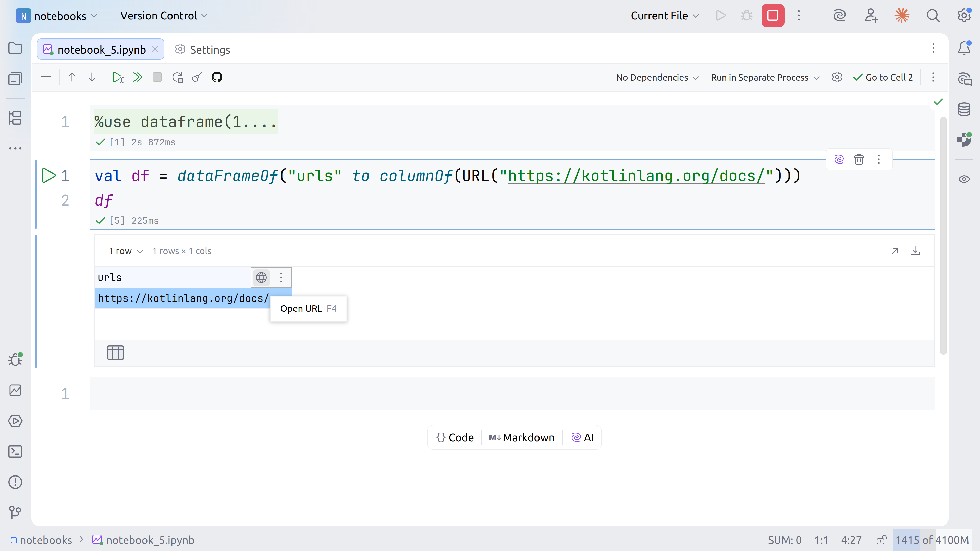
Task: Click the Clear Outputs broom icon
Action: (197, 77)
